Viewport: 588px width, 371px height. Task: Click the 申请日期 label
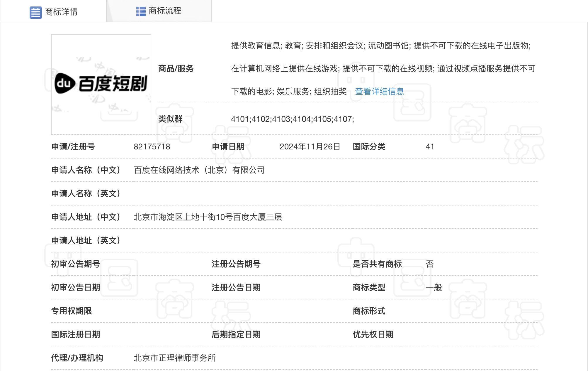228,147
